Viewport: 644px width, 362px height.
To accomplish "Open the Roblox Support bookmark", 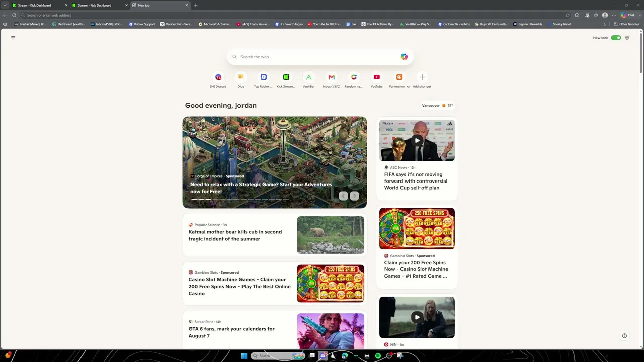I will pos(142,24).
